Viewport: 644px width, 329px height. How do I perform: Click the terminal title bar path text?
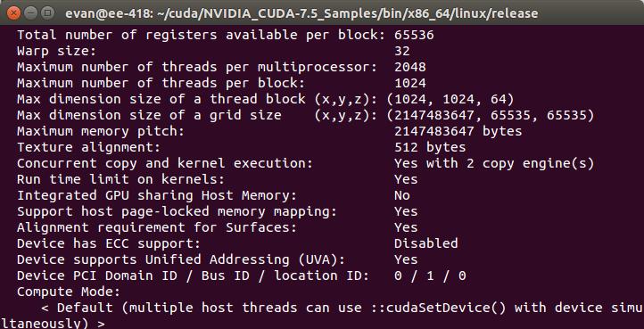point(301,13)
